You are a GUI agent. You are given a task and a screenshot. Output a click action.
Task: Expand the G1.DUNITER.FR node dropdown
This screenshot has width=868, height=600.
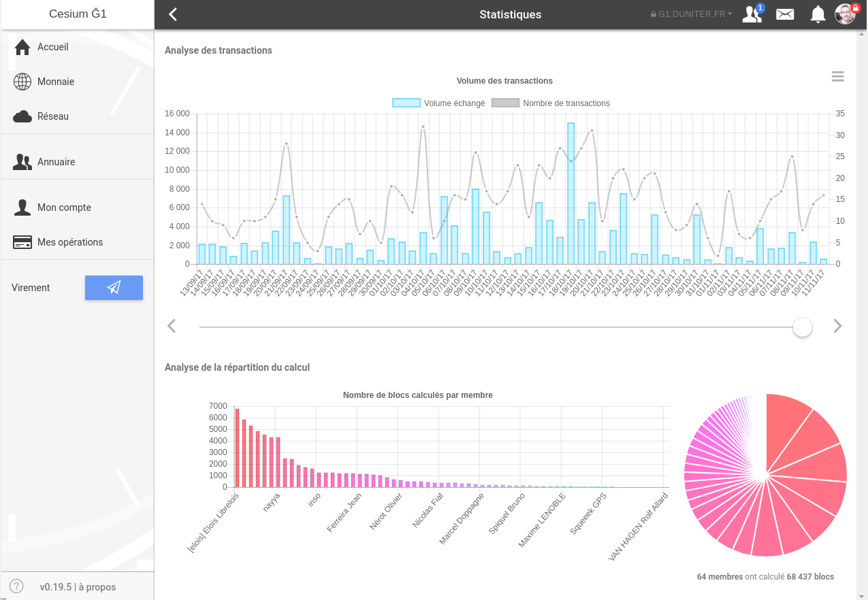(x=692, y=14)
